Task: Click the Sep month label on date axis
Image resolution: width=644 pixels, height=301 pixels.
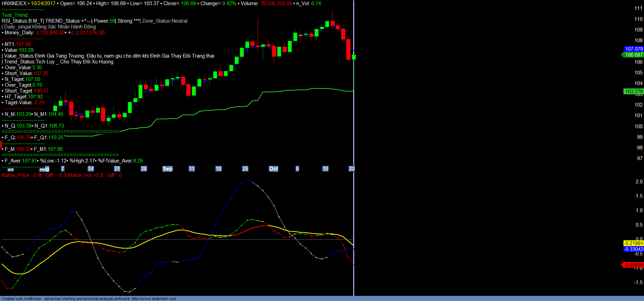Action: coord(168,169)
